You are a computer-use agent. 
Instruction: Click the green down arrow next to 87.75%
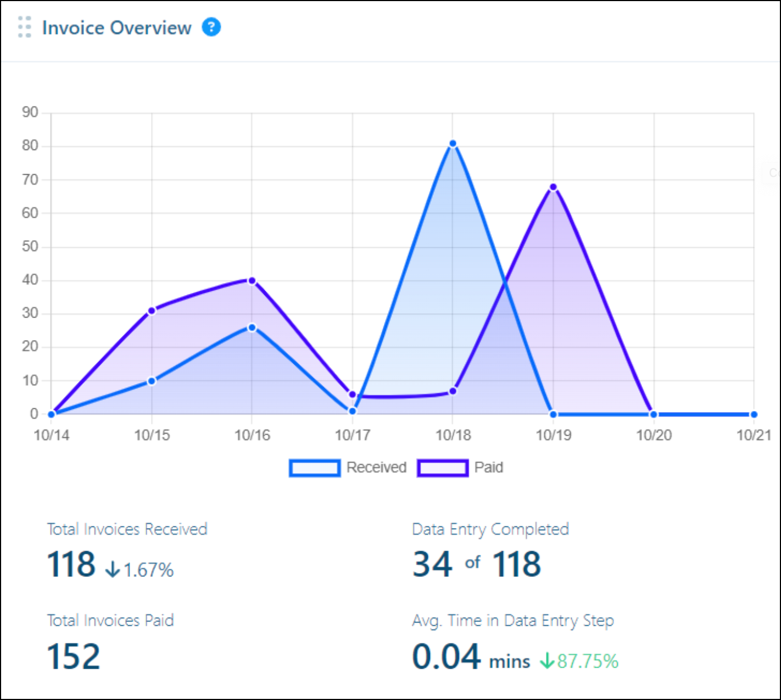pos(548,661)
